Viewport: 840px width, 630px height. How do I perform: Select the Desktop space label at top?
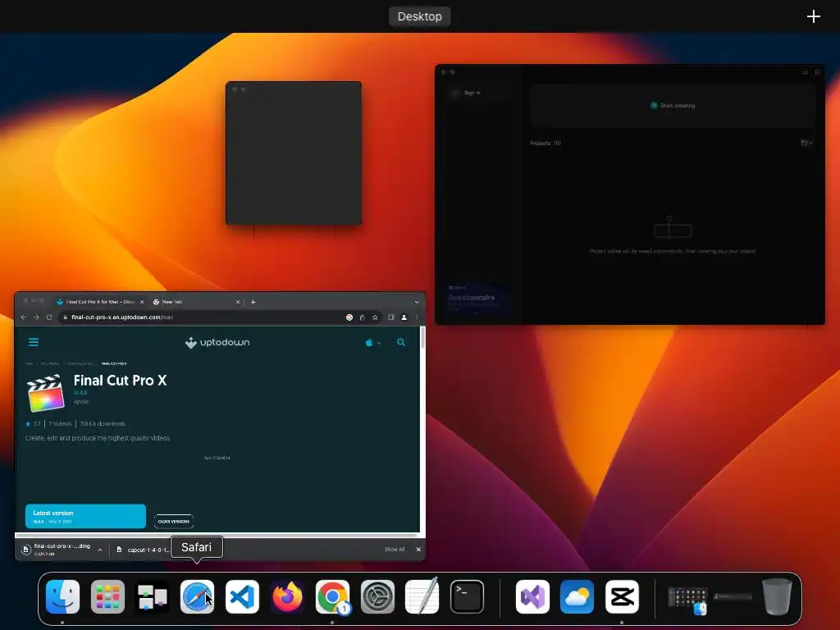coord(419,16)
